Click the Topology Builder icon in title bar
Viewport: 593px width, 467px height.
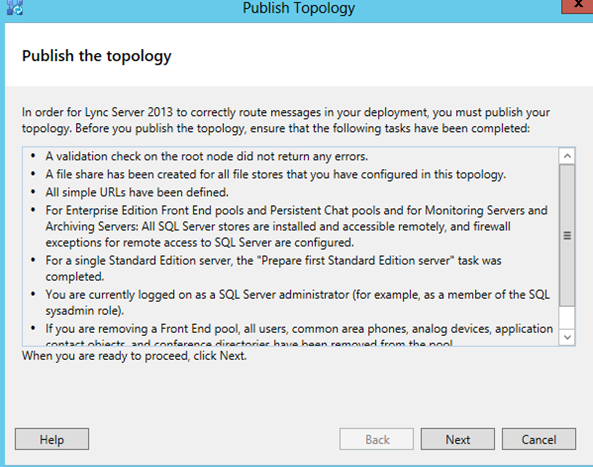[15, 8]
